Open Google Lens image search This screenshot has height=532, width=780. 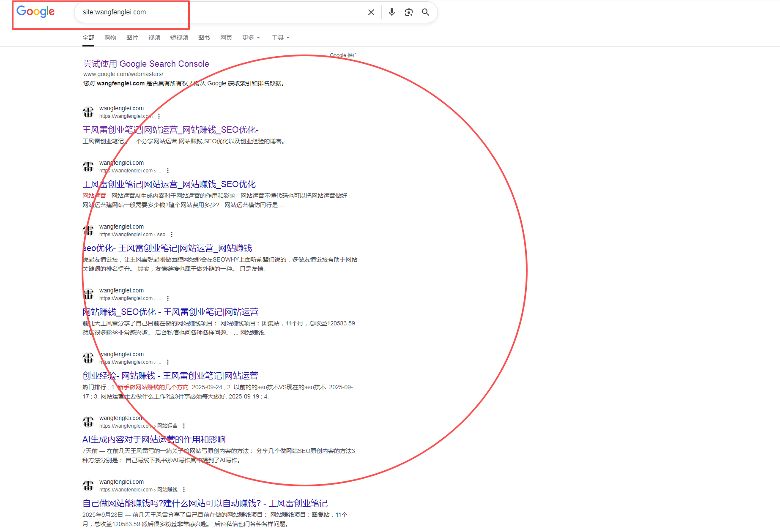[x=408, y=12]
